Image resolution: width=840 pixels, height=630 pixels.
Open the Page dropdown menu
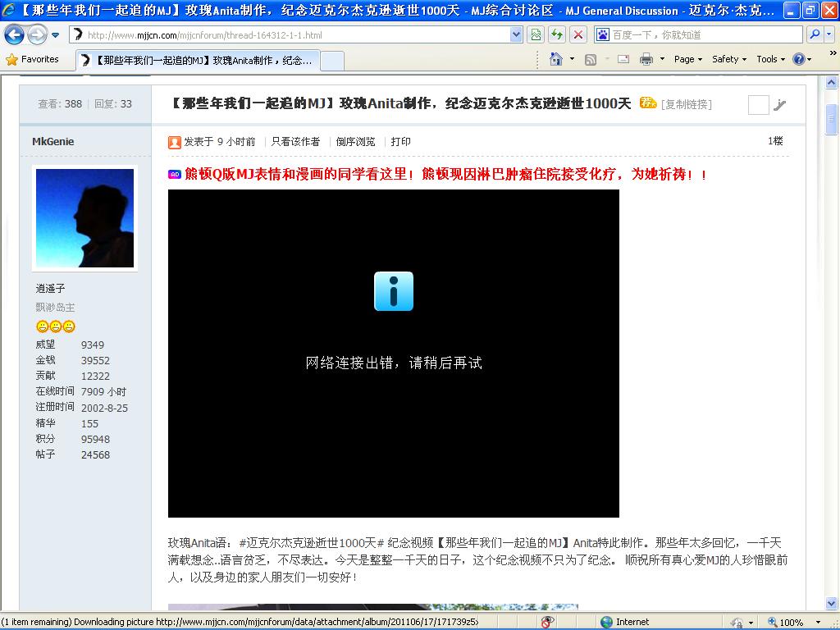[687, 59]
